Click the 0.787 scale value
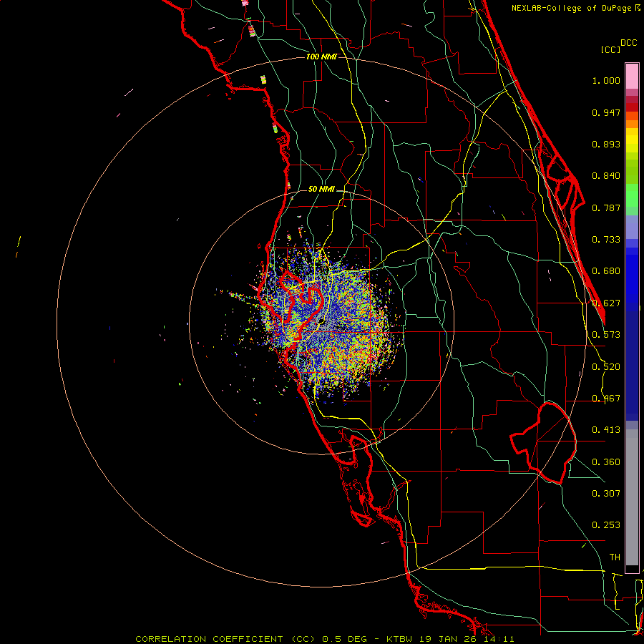644x644 pixels. pyautogui.click(x=606, y=208)
